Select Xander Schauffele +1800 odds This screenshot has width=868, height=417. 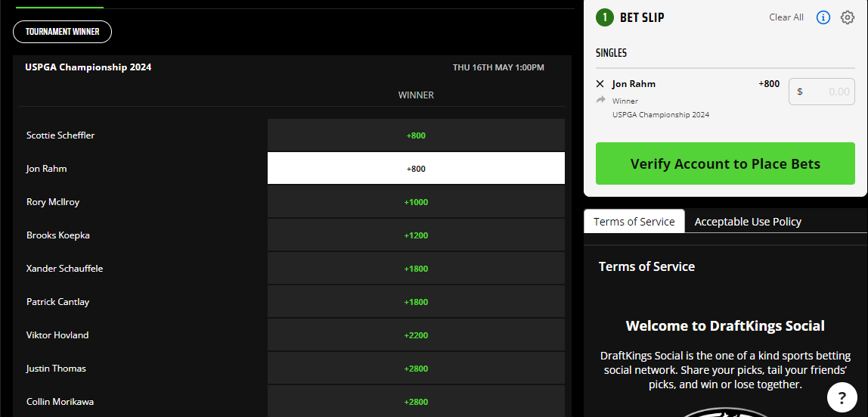tap(416, 268)
